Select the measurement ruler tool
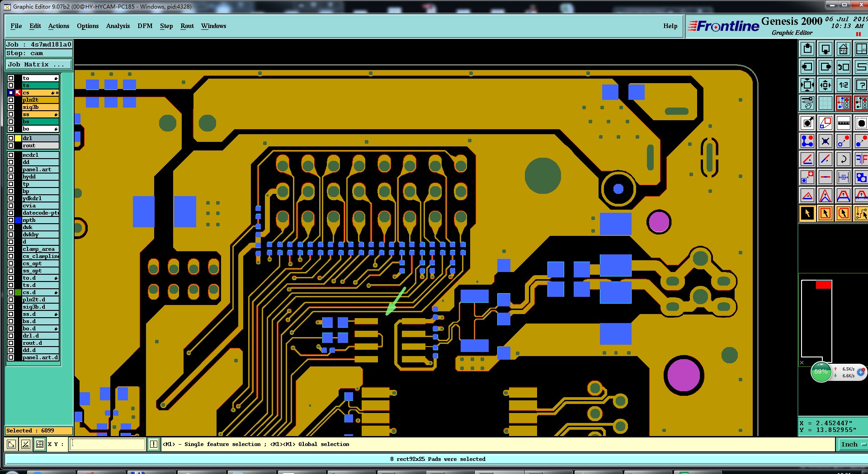Image resolution: width=868 pixels, height=474 pixels. tap(843, 123)
